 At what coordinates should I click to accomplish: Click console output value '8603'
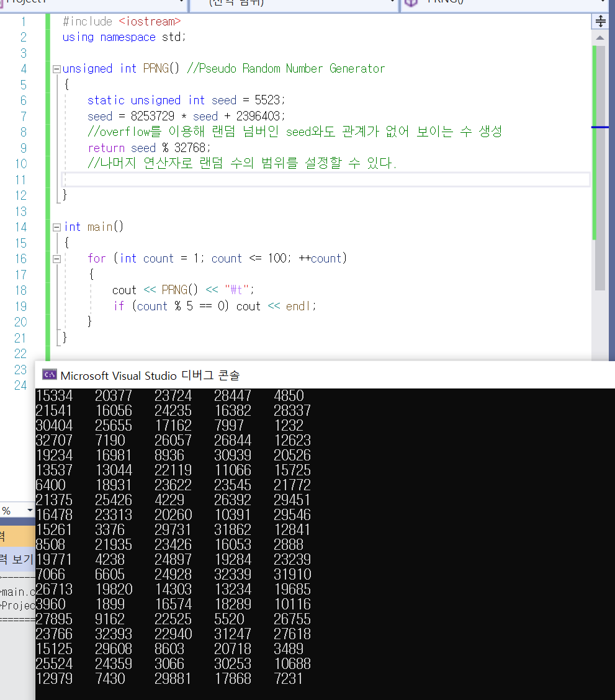(x=169, y=649)
